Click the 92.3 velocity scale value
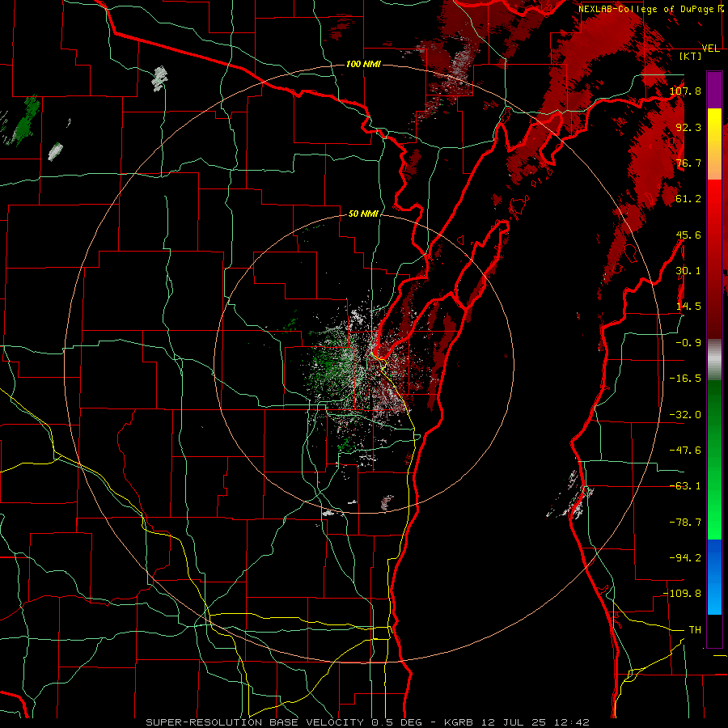The height and width of the screenshot is (728, 728). click(x=688, y=127)
